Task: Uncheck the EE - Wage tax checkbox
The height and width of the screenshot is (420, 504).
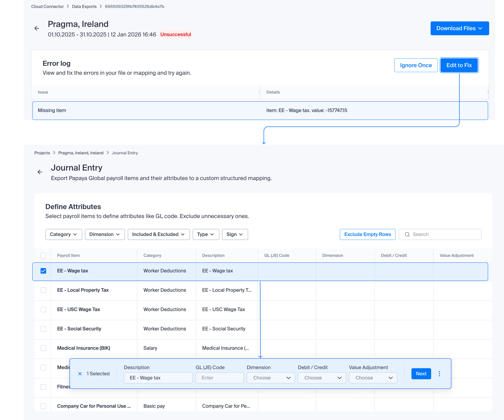Action: (43, 271)
